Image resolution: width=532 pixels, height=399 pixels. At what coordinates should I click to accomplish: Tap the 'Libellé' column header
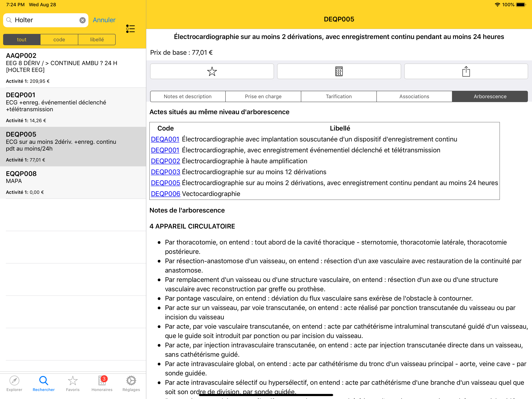pos(340,129)
